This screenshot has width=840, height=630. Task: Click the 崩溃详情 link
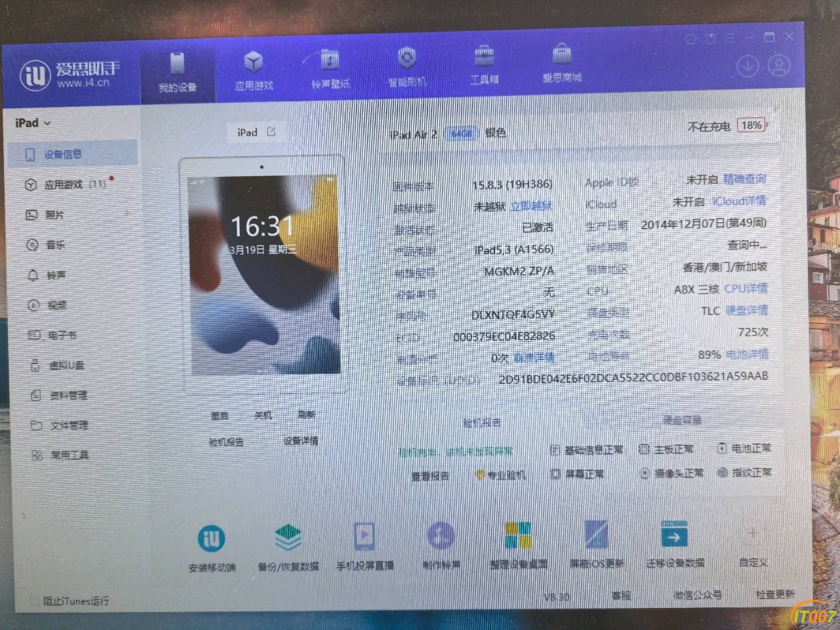pyautogui.click(x=534, y=358)
